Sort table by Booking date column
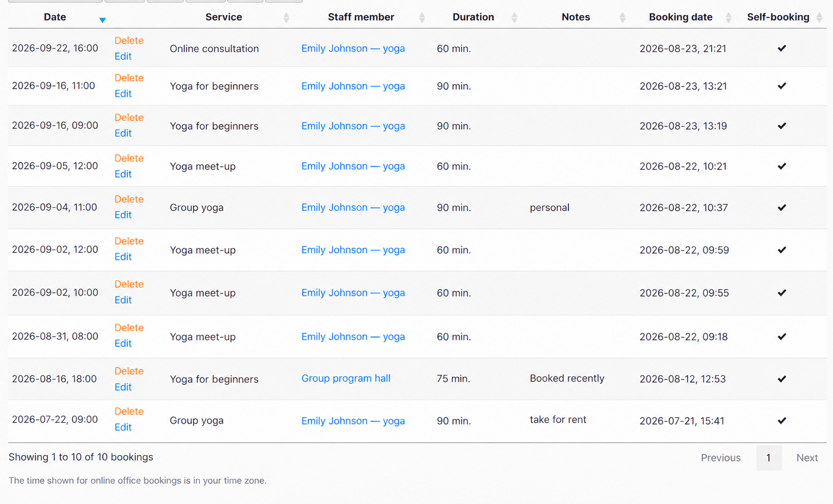 [x=728, y=18]
